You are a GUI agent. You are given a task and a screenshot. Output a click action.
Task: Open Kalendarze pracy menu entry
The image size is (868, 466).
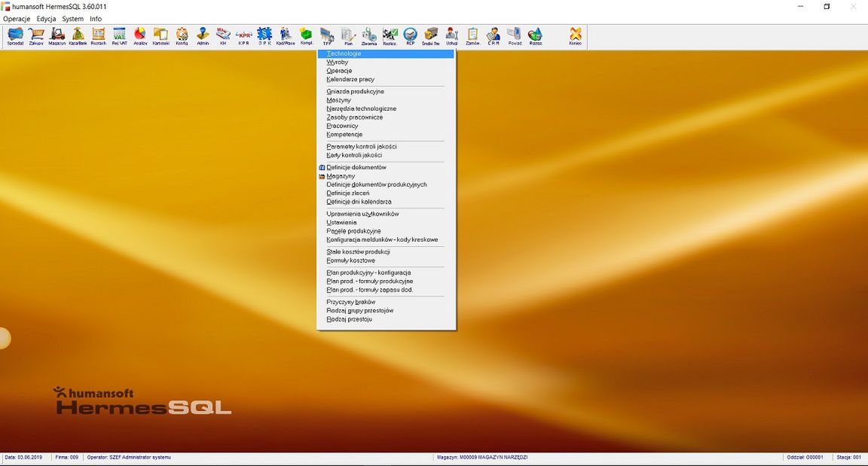coord(386,80)
